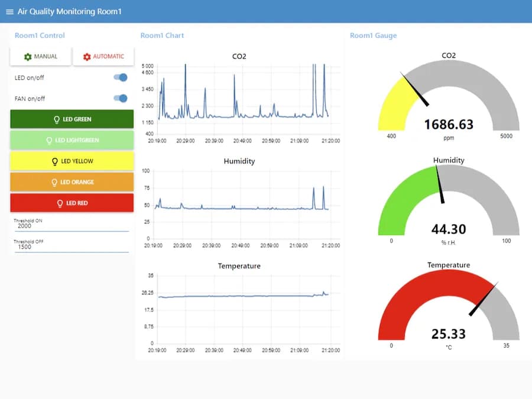Click the lightbulb icon on LED YELLOW

(56, 161)
